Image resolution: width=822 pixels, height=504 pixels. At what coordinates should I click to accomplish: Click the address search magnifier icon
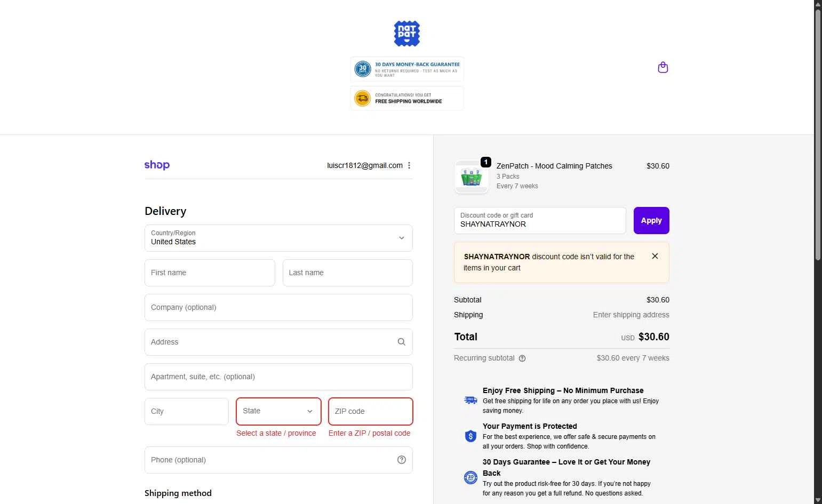point(402,342)
